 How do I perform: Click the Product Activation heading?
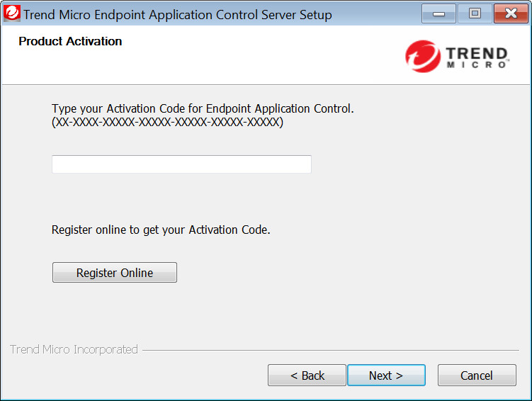70,42
